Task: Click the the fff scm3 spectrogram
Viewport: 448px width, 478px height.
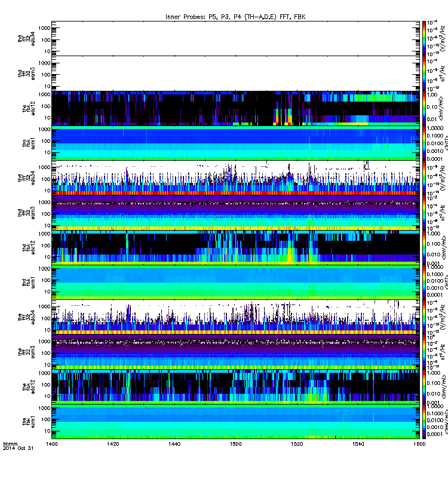Action: (x=235, y=353)
